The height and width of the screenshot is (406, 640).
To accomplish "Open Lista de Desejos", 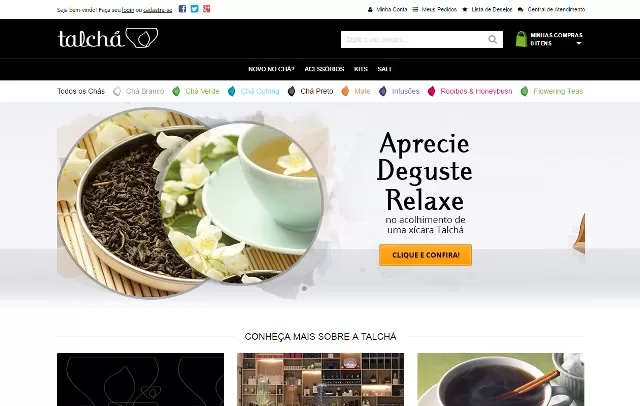I will click(491, 9).
